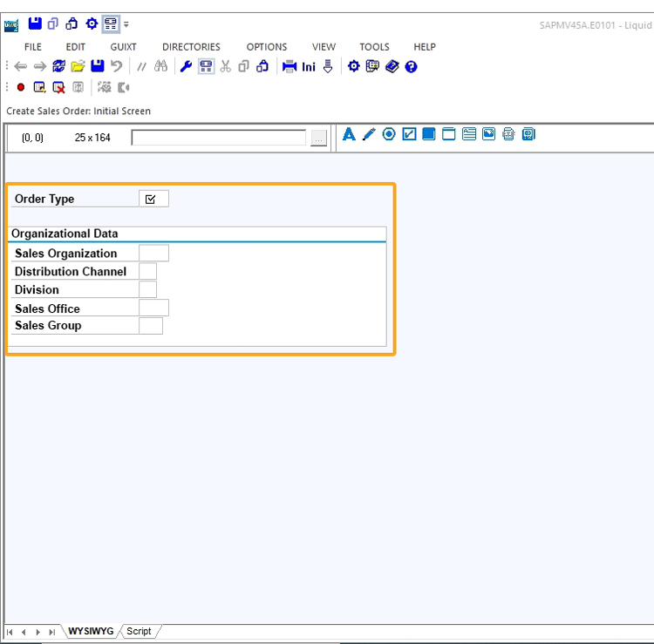Select the radio button element tool

pyautogui.click(x=389, y=134)
